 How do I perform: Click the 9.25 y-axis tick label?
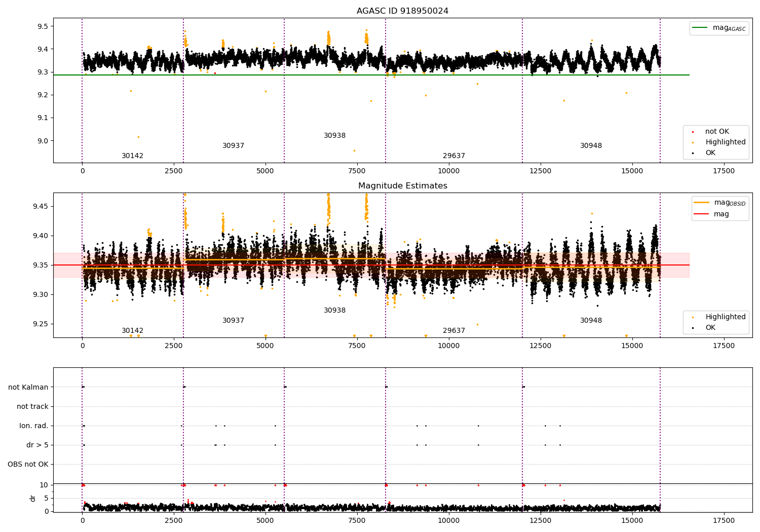(41, 324)
